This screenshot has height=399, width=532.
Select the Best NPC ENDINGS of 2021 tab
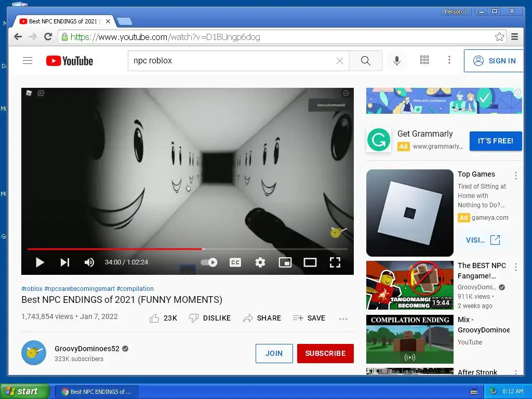(x=63, y=21)
